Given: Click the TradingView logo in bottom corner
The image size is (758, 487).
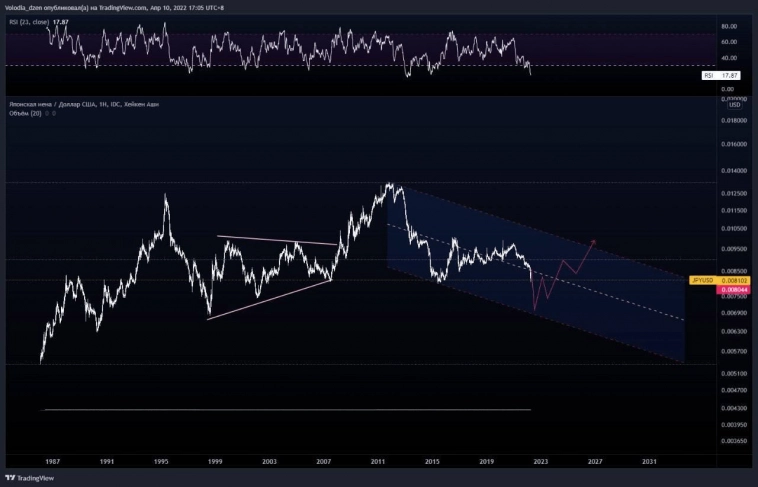Looking at the screenshot, I should point(30,478).
